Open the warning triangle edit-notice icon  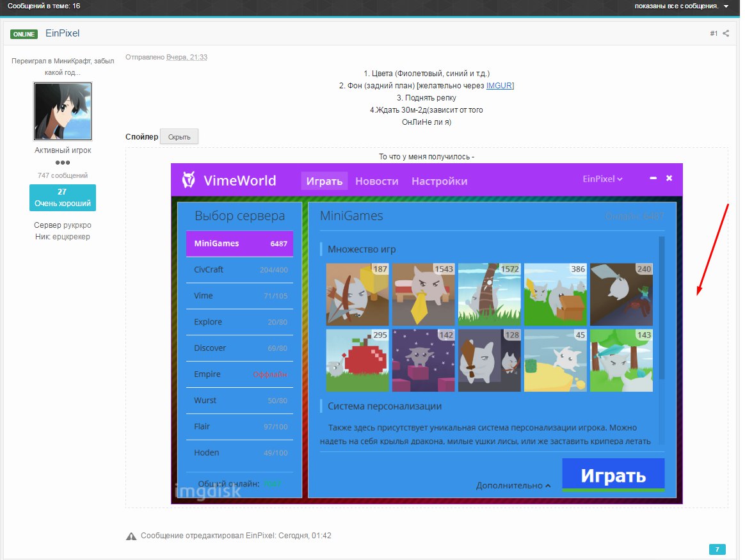[131, 536]
